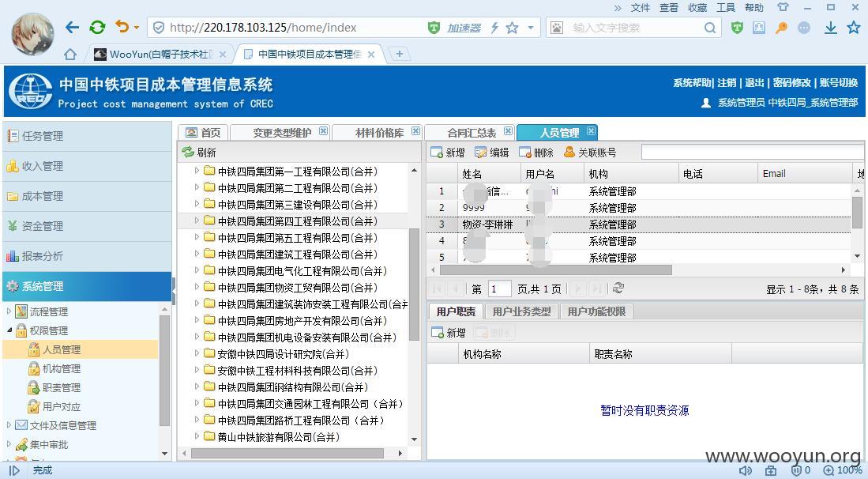Viewport: 868px width, 479px height.
Task: Select 用户职责 tab
Action: pyautogui.click(x=456, y=311)
